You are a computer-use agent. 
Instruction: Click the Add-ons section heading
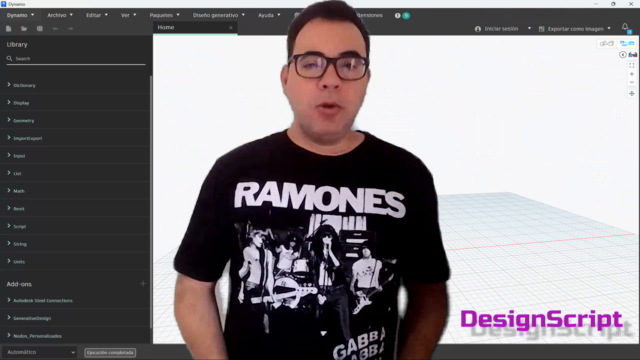click(19, 284)
